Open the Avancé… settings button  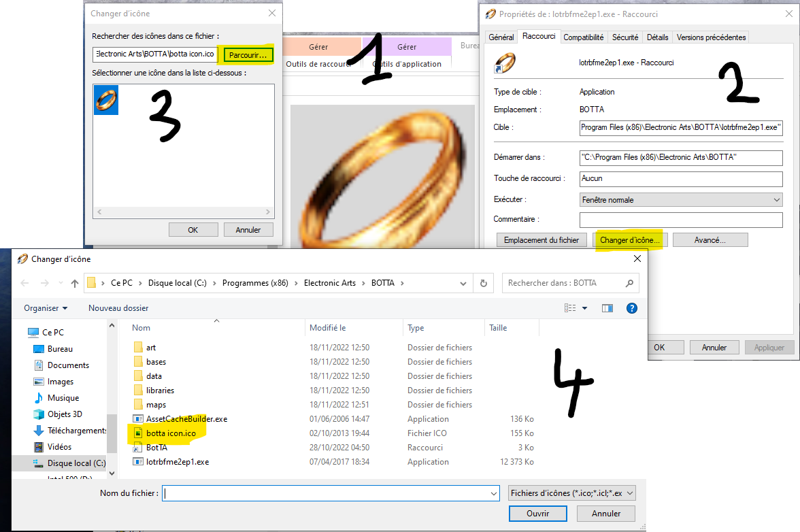[x=710, y=240]
